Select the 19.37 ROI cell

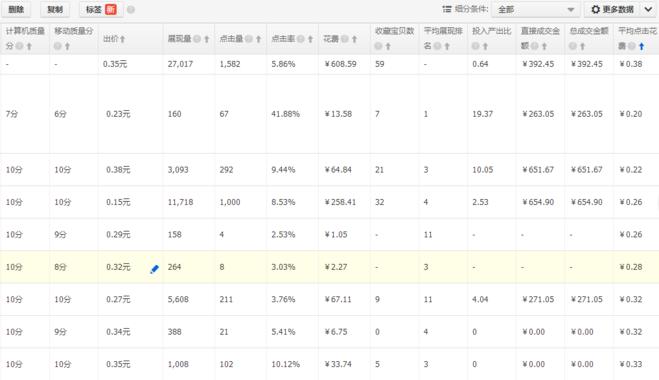(482, 114)
